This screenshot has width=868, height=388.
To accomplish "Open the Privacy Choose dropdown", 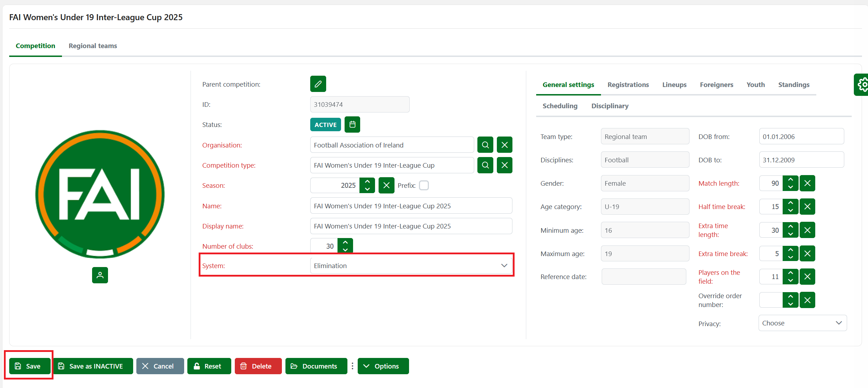I will tap(802, 323).
